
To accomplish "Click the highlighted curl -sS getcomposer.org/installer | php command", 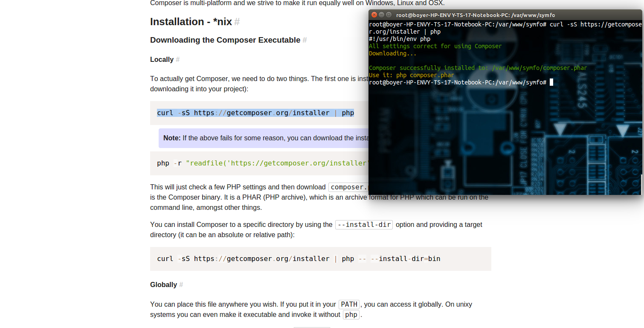I will pyautogui.click(x=255, y=113).
